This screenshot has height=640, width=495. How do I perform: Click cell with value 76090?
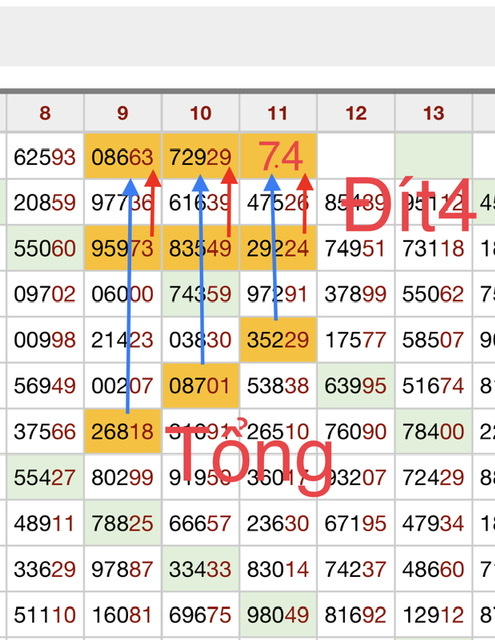(356, 431)
